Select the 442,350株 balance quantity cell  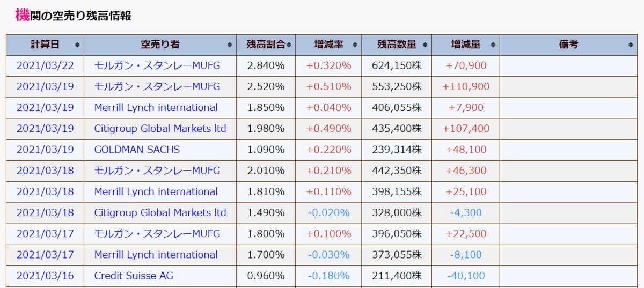397,171
